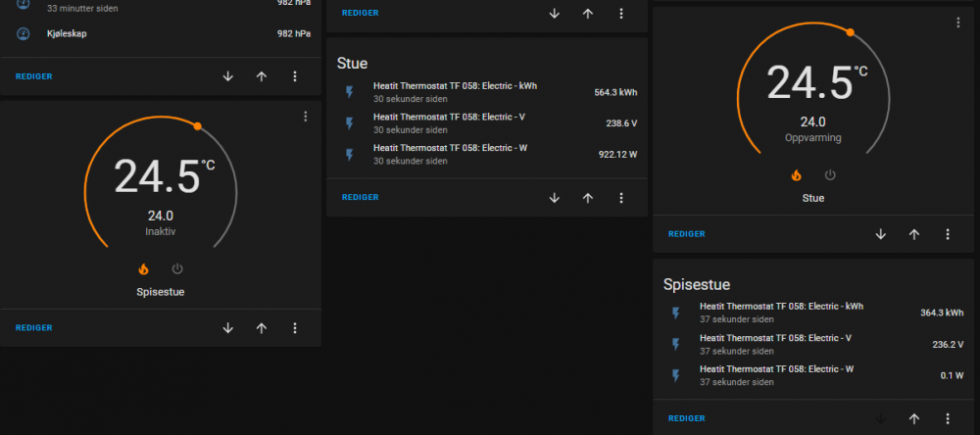Image resolution: width=980 pixels, height=435 pixels.
Task: Set Spisestue thermostat to heat mode
Action: (144, 268)
